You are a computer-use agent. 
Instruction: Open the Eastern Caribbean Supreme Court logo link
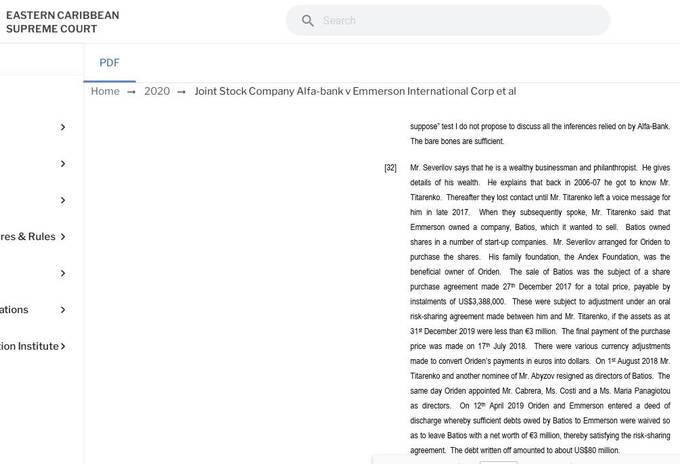coord(62,22)
